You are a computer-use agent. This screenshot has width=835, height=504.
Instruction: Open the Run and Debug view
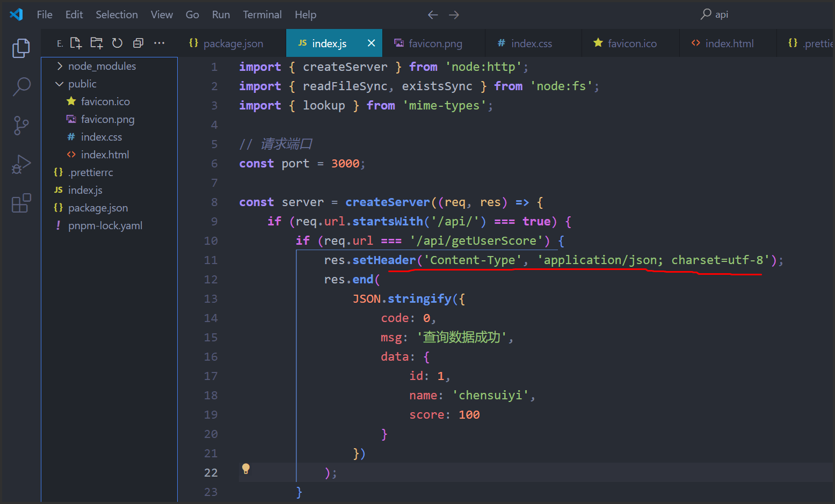point(21,165)
